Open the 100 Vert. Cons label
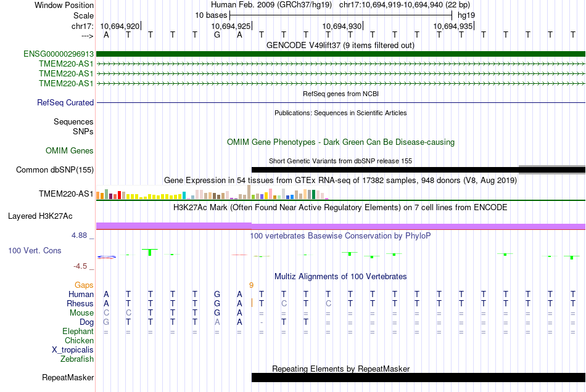Screen dimensions: 586x392 (x=35, y=250)
